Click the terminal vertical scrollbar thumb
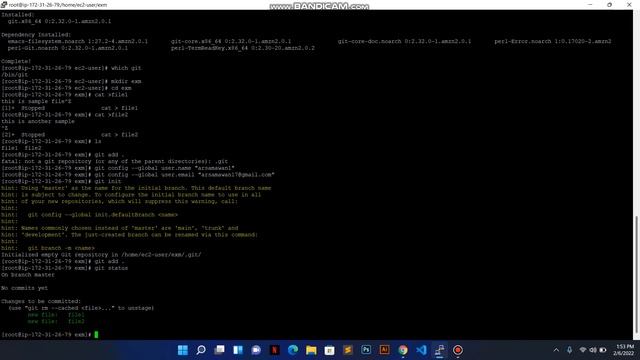Viewport: 640px width, 360px height. click(636, 274)
